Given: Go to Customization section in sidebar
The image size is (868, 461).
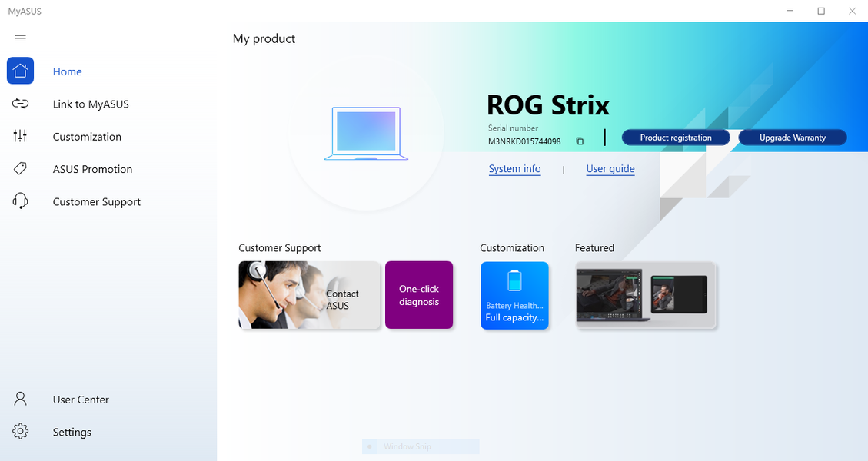Looking at the screenshot, I should pyautogui.click(x=87, y=137).
